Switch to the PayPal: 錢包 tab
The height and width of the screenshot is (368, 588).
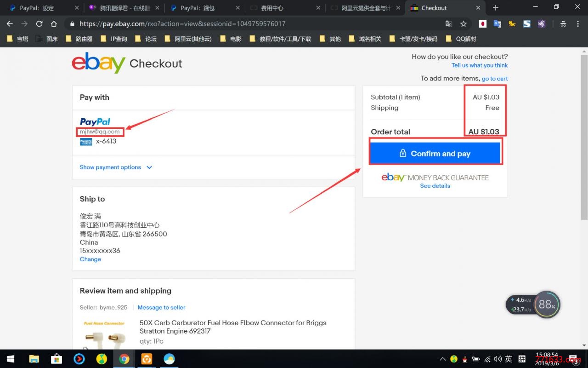(205, 8)
